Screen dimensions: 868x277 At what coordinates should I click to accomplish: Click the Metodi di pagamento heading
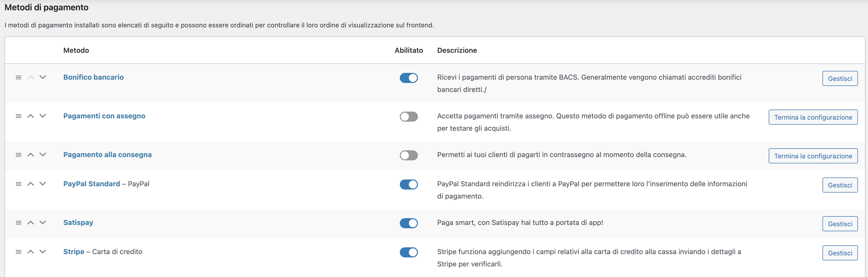coord(46,7)
